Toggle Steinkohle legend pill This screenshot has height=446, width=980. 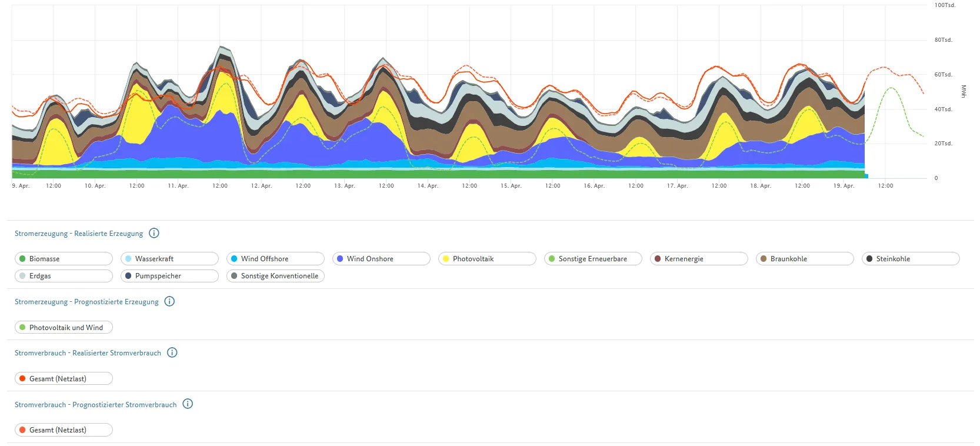[x=911, y=259]
